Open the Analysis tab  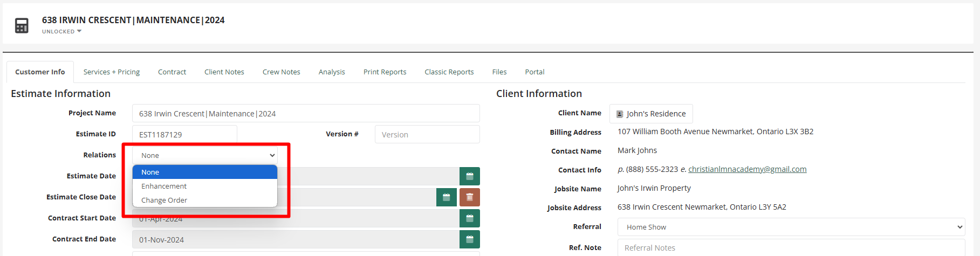pyautogui.click(x=332, y=72)
